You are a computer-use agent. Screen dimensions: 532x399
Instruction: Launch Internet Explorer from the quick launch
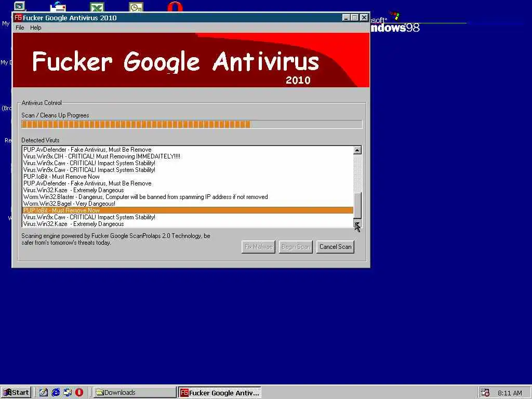(x=56, y=393)
